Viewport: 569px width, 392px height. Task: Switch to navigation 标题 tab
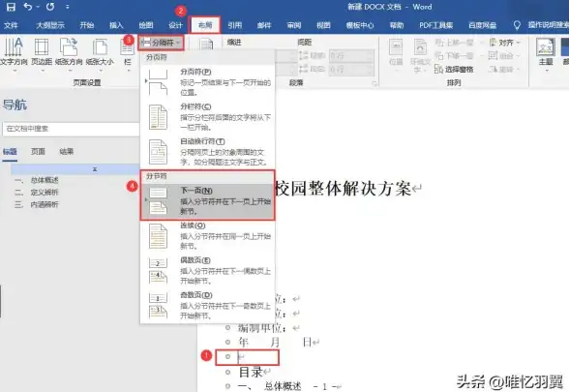[x=10, y=151]
